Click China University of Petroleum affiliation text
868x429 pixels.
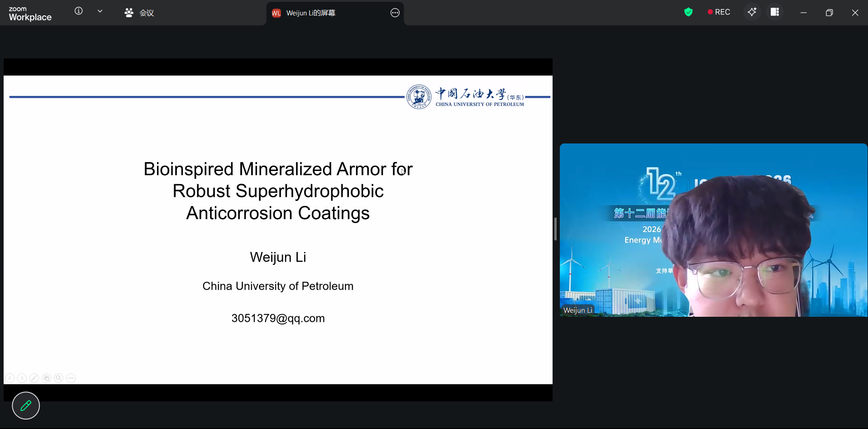pyautogui.click(x=278, y=286)
